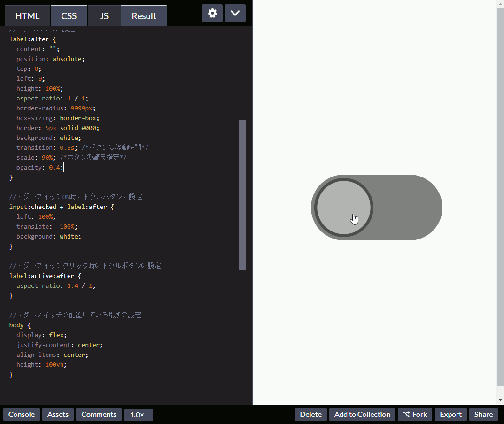Open the Comments panel
Viewport: 504px width, 424px height.
[x=99, y=414]
